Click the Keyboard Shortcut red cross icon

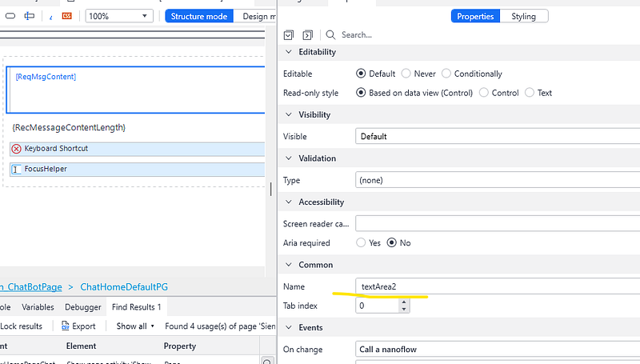(16, 149)
